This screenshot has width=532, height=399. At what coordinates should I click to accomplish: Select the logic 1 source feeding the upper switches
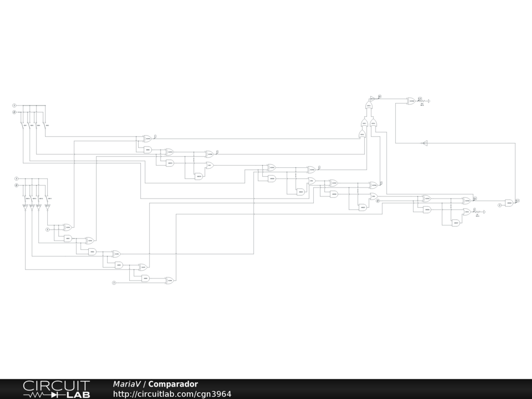coord(15,105)
